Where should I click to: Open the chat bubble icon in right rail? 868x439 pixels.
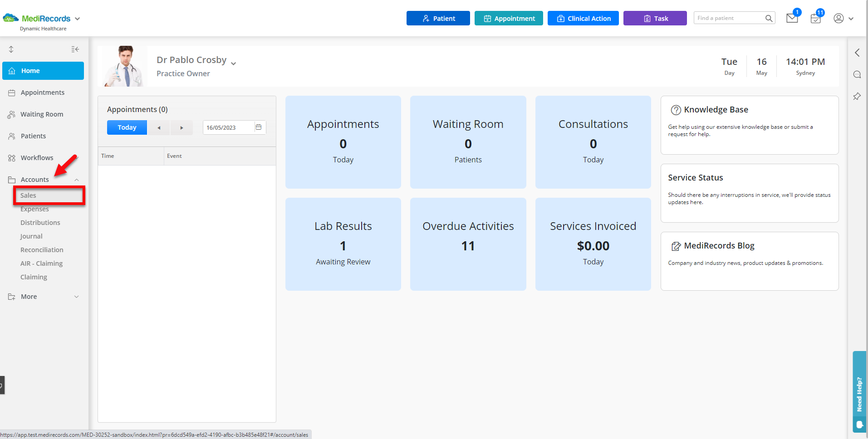pos(857,74)
